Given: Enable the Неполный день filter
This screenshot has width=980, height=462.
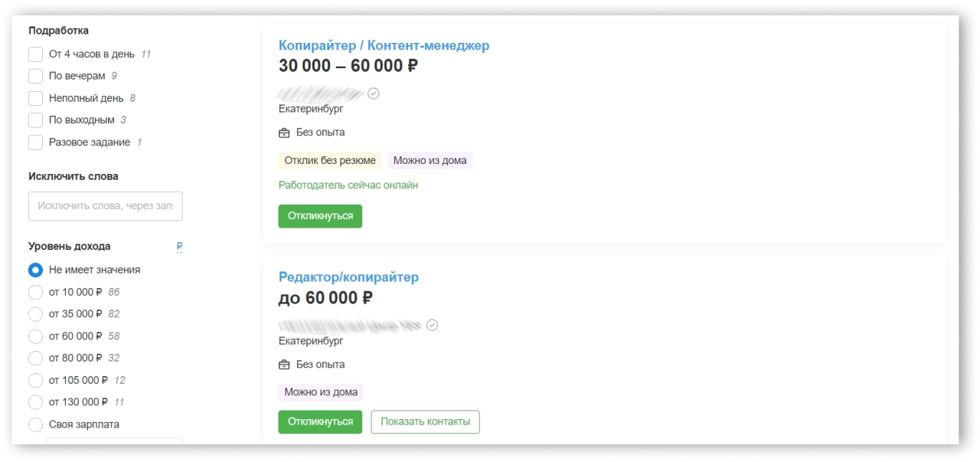Looking at the screenshot, I should [35, 97].
